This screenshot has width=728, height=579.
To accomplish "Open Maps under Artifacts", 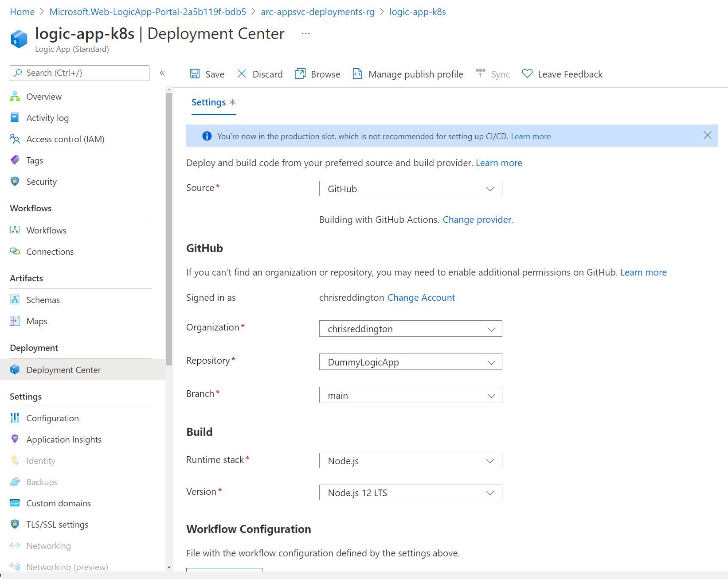I will [37, 321].
